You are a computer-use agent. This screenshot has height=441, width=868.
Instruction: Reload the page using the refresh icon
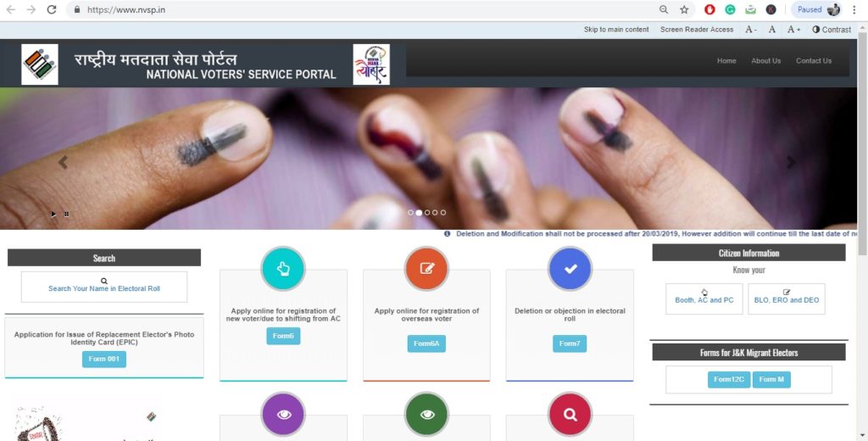tap(52, 9)
